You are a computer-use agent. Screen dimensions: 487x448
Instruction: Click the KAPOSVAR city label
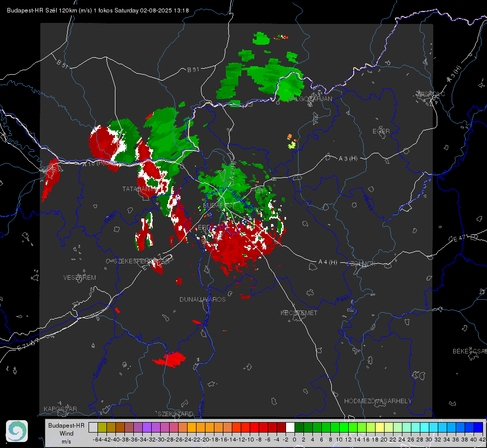60,409
